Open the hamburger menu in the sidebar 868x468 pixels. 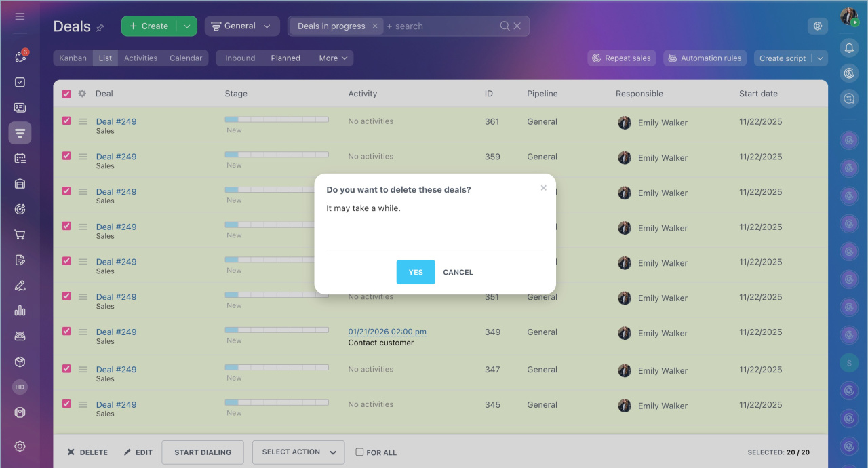20,16
